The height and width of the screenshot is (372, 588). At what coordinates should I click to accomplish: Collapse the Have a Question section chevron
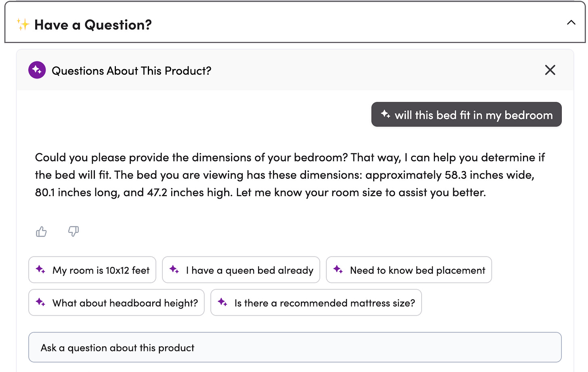coord(571,23)
